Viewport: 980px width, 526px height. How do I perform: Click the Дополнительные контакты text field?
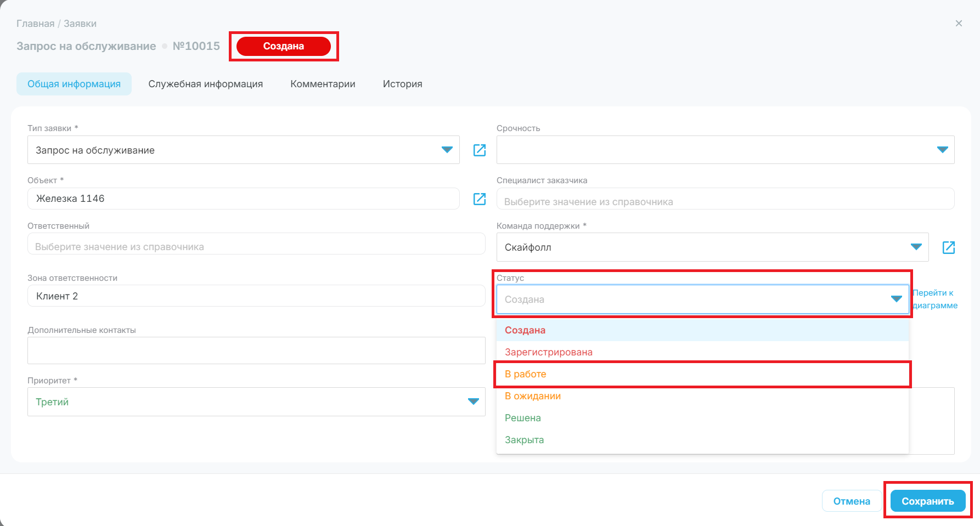256,350
